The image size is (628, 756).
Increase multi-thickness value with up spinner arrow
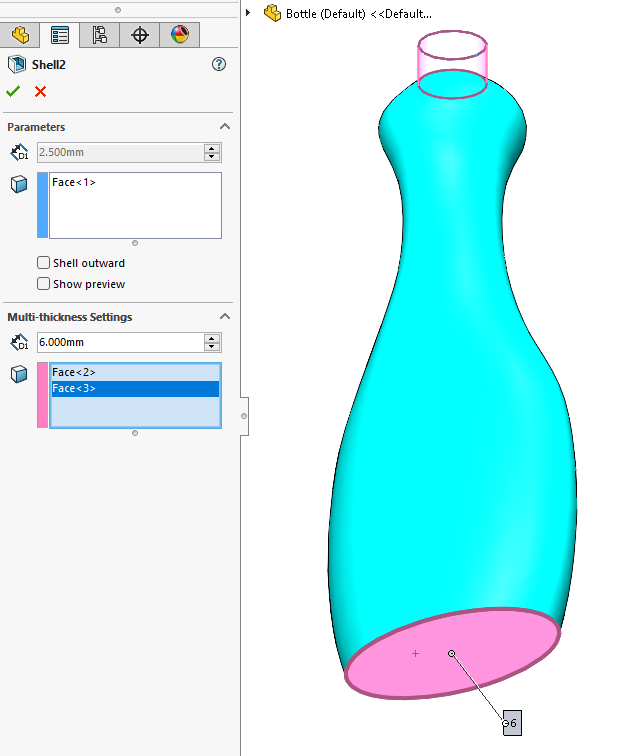coord(211,338)
